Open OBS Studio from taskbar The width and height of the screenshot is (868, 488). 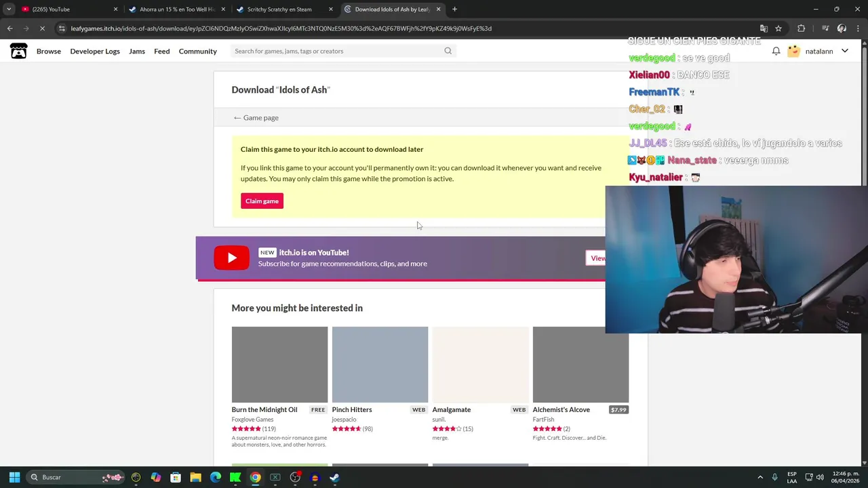(x=295, y=477)
